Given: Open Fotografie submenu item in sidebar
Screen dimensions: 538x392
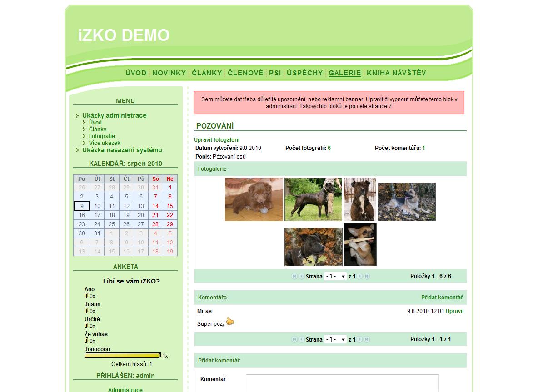Looking at the screenshot, I should [102, 136].
